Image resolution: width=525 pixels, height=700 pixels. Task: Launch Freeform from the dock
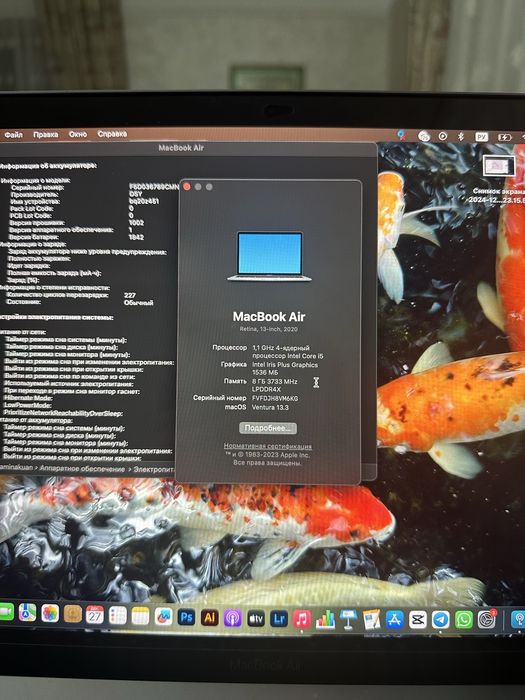(x=163, y=617)
